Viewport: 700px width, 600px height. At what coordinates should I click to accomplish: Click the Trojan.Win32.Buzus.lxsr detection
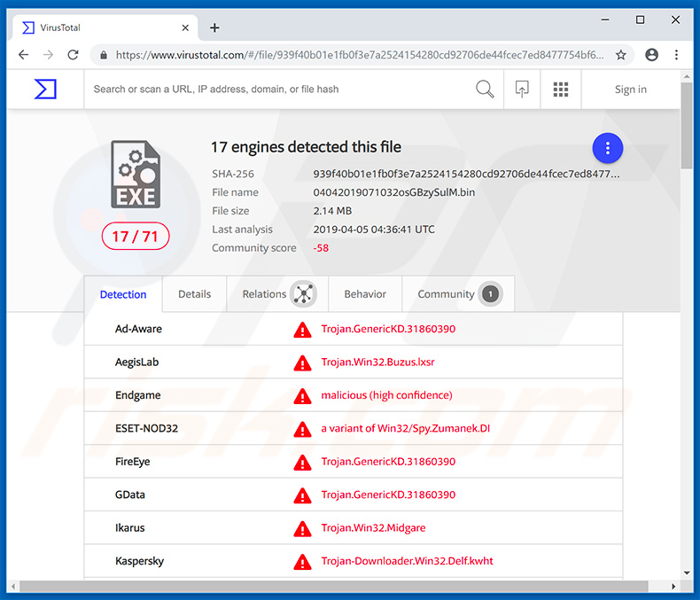(377, 362)
